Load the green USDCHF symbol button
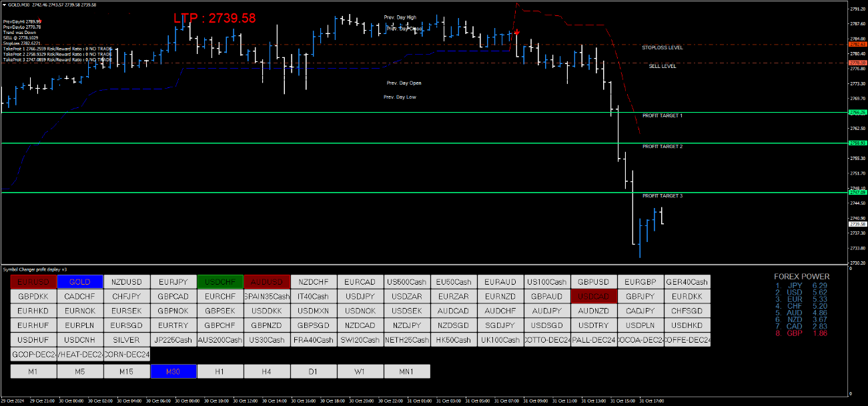Image resolution: width=868 pixels, height=406 pixels. click(x=220, y=282)
